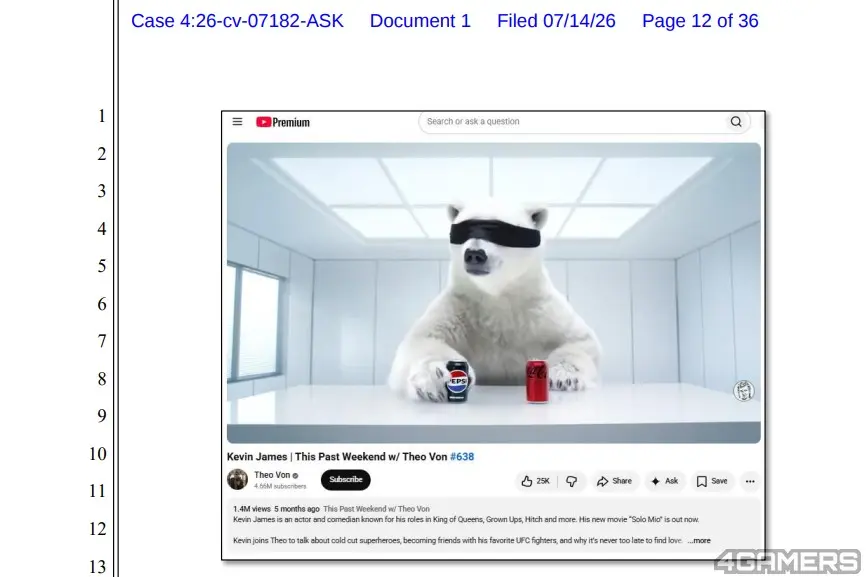This screenshot has height=577, width=866.
Task: Click the 'Page 12 of 36' header text
Action: 700,21
